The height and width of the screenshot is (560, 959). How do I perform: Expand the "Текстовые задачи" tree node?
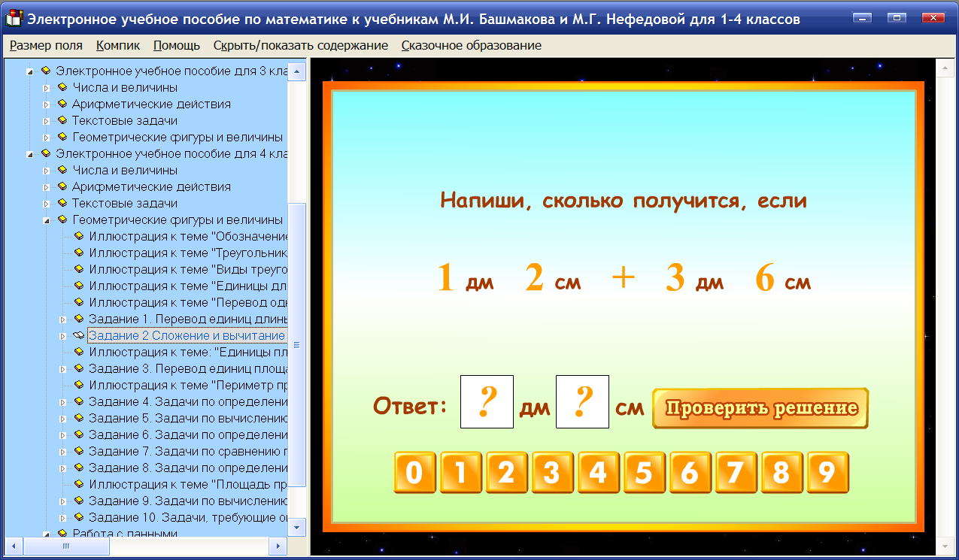(x=46, y=120)
